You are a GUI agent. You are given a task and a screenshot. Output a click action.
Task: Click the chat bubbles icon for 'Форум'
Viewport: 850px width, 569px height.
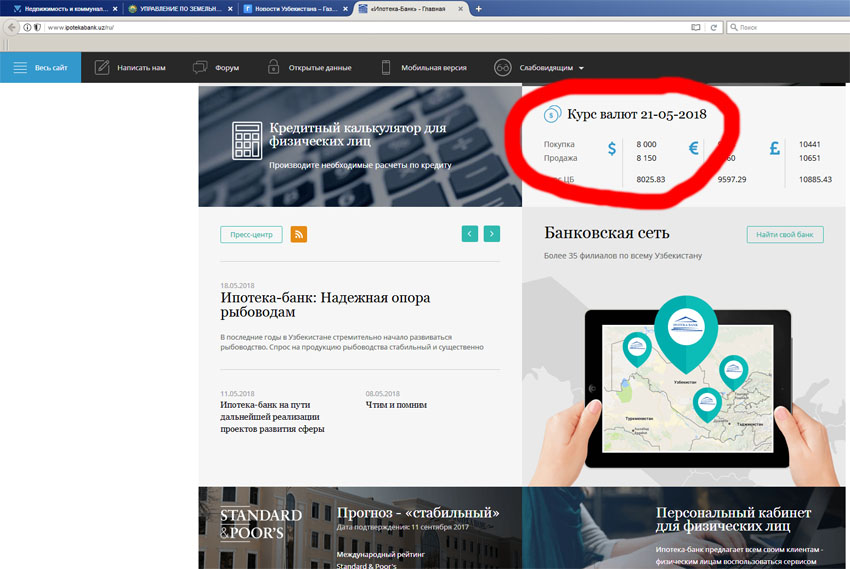click(199, 67)
